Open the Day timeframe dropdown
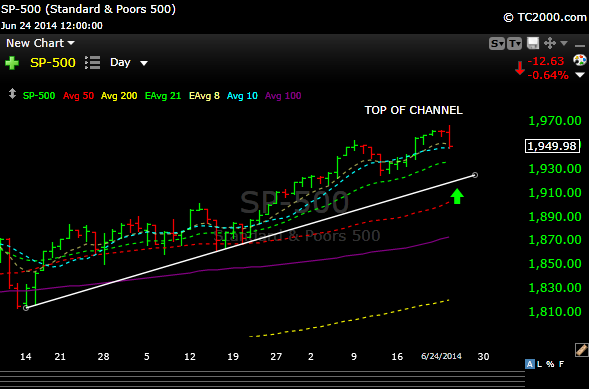 click(128, 62)
